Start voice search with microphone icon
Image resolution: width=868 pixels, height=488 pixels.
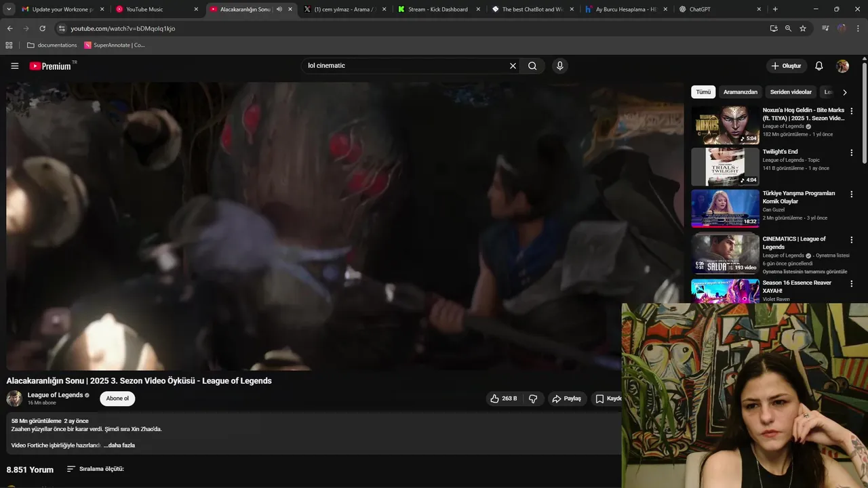pos(559,66)
